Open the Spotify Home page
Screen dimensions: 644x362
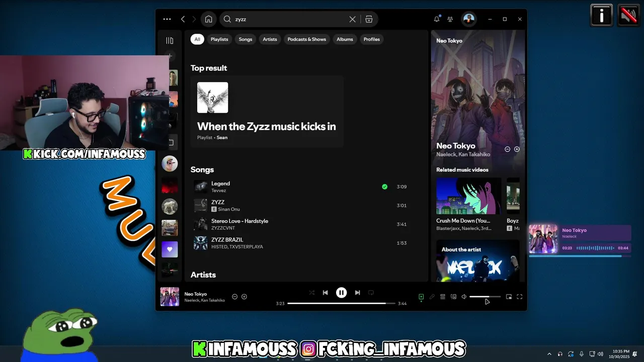coord(208,19)
